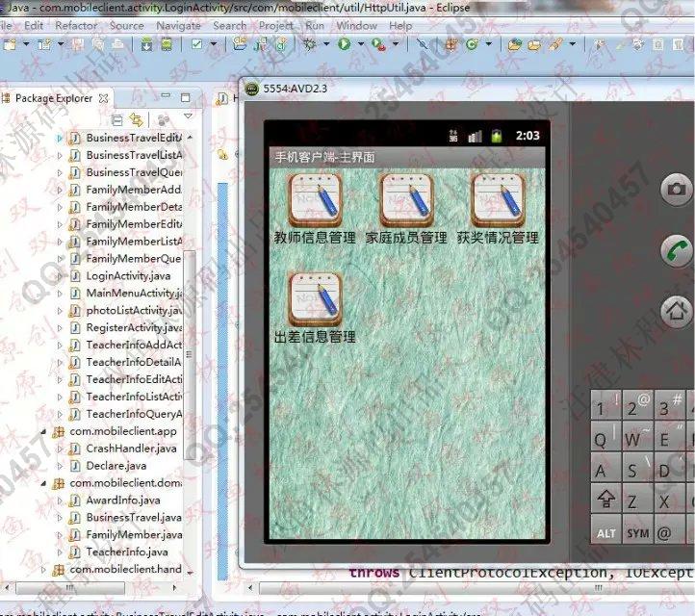Open the Run dropdown arrow
Screen dimensions: 695x616
click(361, 44)
